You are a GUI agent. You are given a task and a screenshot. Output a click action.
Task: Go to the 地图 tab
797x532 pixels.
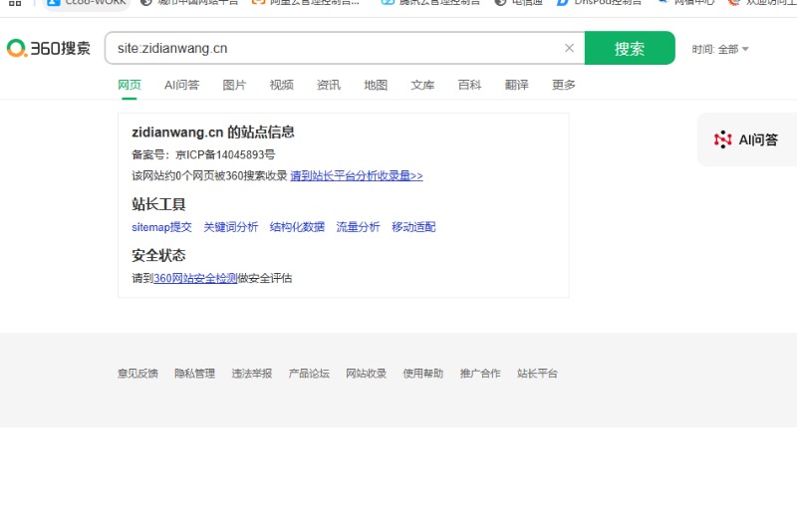[376, 85]
